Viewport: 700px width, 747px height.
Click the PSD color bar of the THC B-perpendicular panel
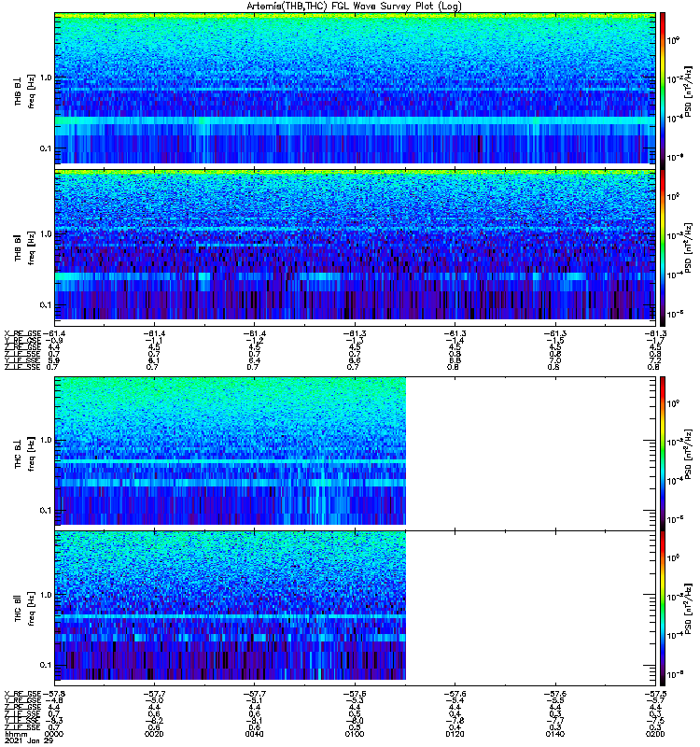click(x=663, y=453)
